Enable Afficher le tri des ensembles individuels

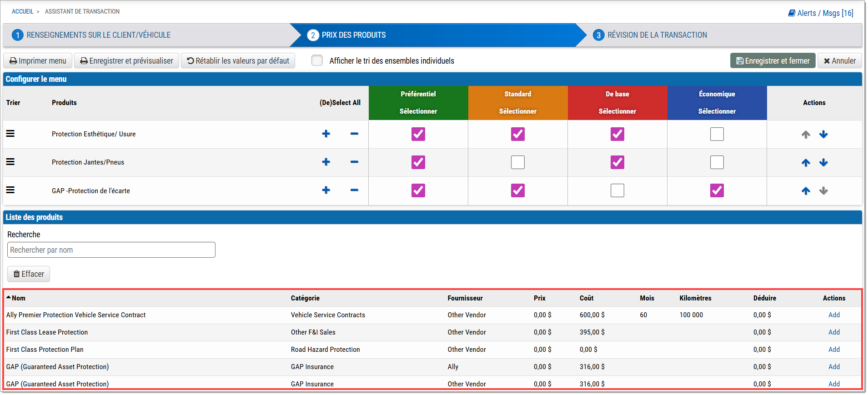click(317, 60)
